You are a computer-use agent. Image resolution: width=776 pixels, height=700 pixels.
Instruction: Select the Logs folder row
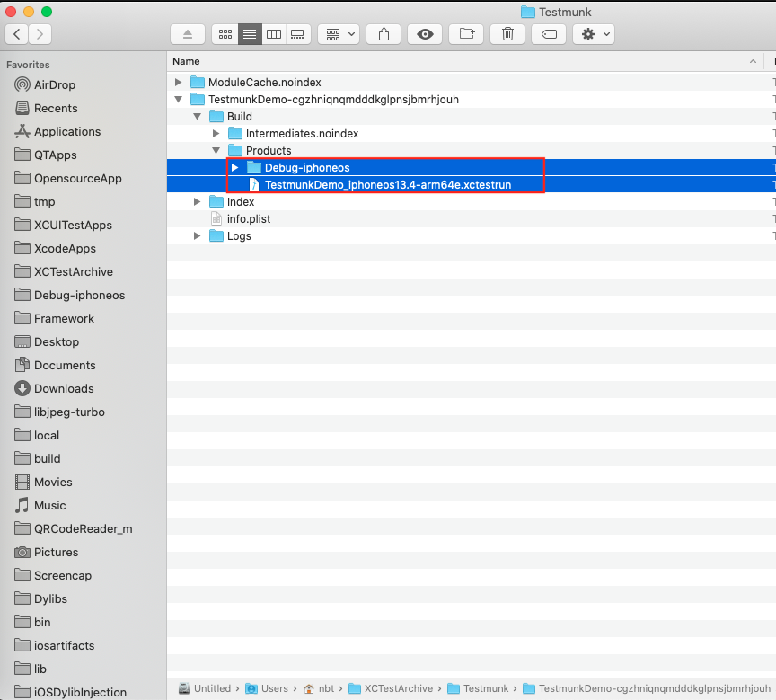click(x=472, y=236)
